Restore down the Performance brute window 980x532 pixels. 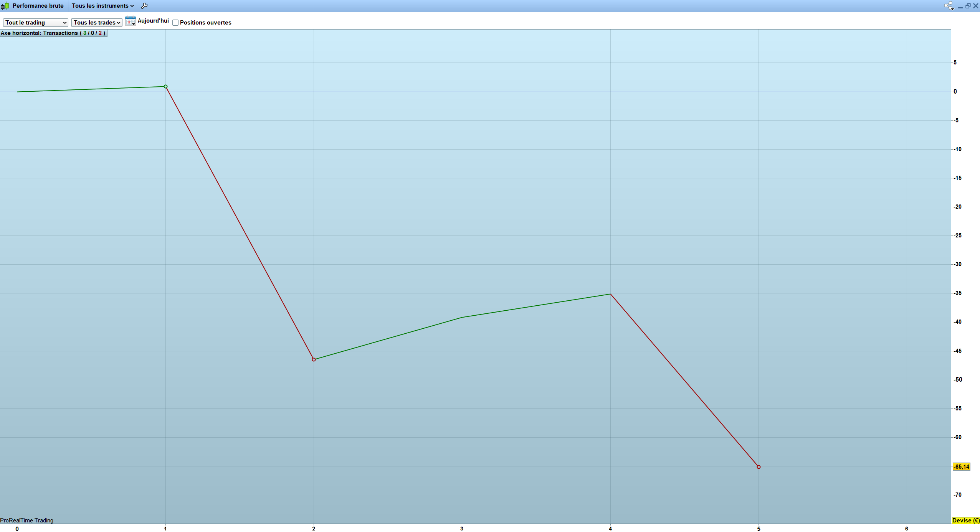click(x=968, y=6)
